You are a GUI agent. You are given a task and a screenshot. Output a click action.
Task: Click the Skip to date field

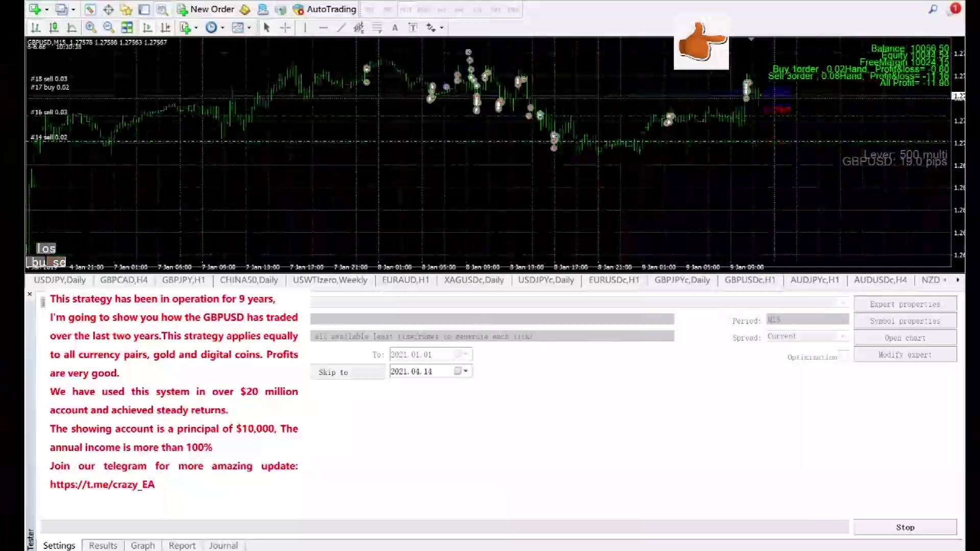(420, 371)
